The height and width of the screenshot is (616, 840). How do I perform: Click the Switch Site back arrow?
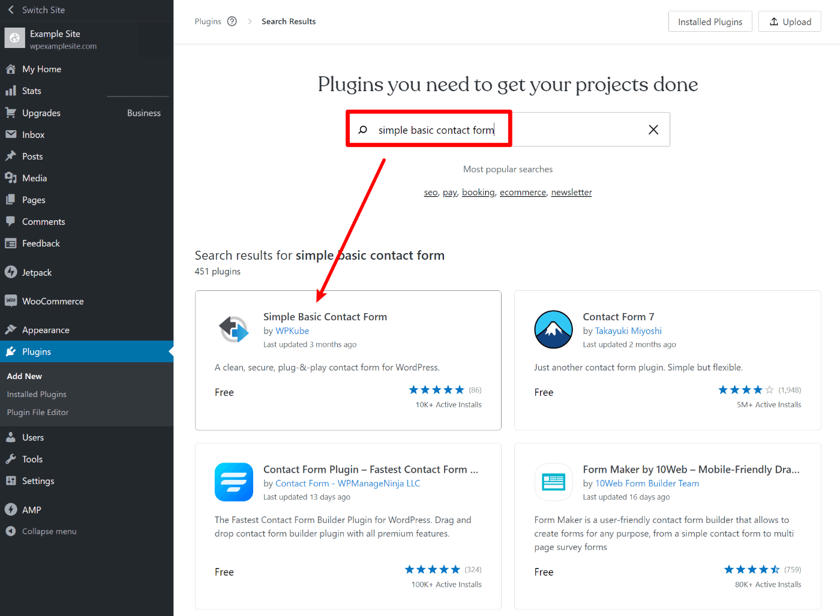click(11, 10)
